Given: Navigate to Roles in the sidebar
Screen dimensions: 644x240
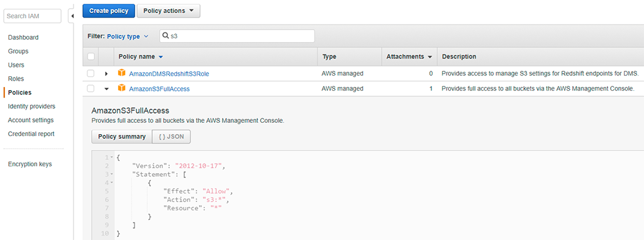Looking at the screenshot, I should click(x=16, y=79).
